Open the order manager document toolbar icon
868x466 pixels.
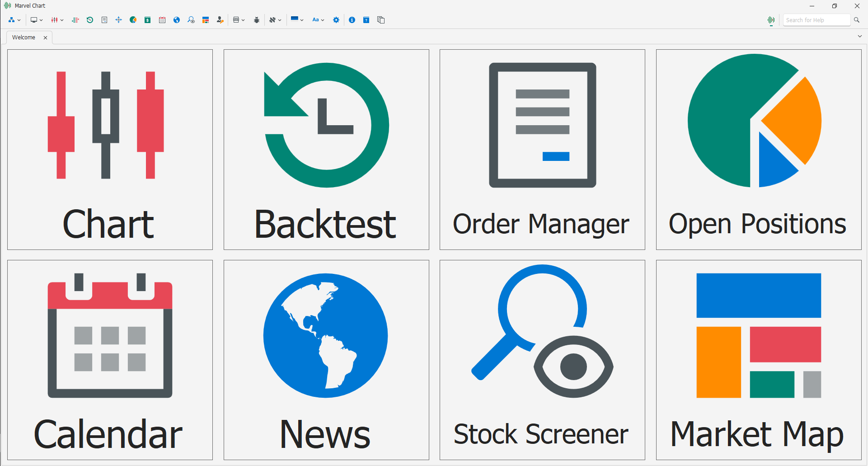(x=104, y=20)
